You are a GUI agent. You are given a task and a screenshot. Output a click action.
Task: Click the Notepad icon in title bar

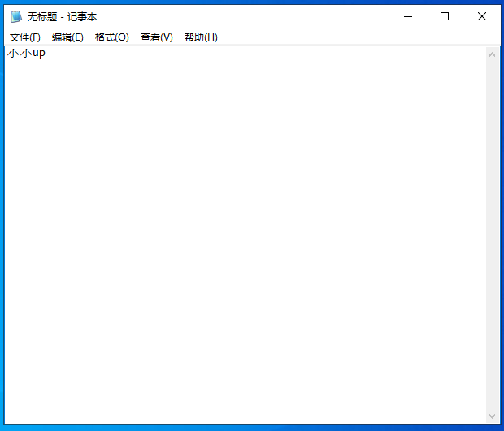point(16,16)
